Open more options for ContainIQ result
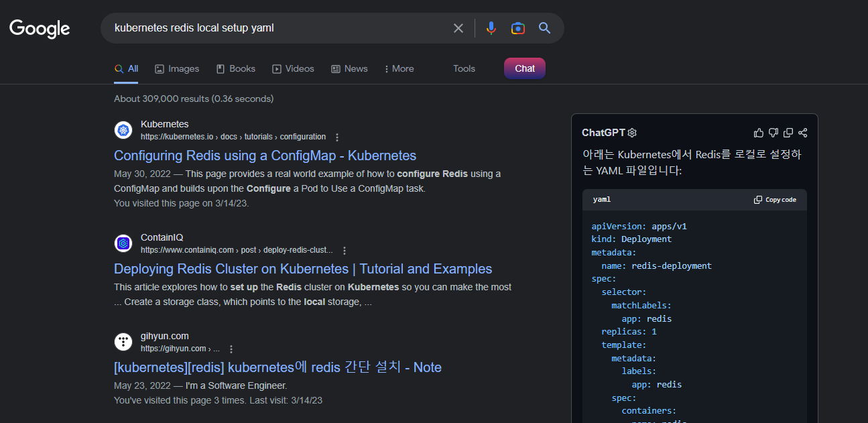868x423 pixels. (345, 251)
